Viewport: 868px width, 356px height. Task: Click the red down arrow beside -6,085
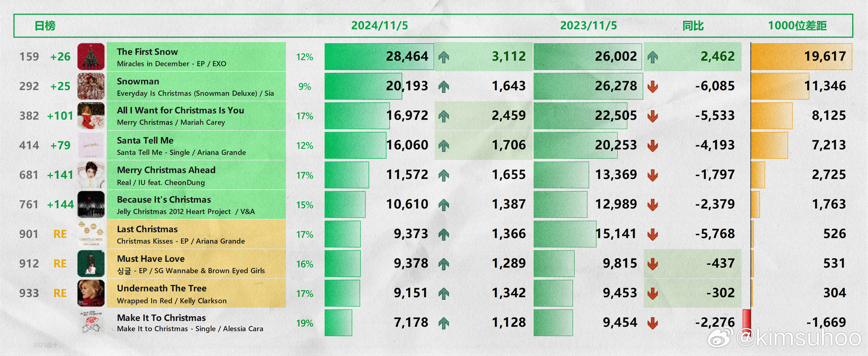pos(653,86)
